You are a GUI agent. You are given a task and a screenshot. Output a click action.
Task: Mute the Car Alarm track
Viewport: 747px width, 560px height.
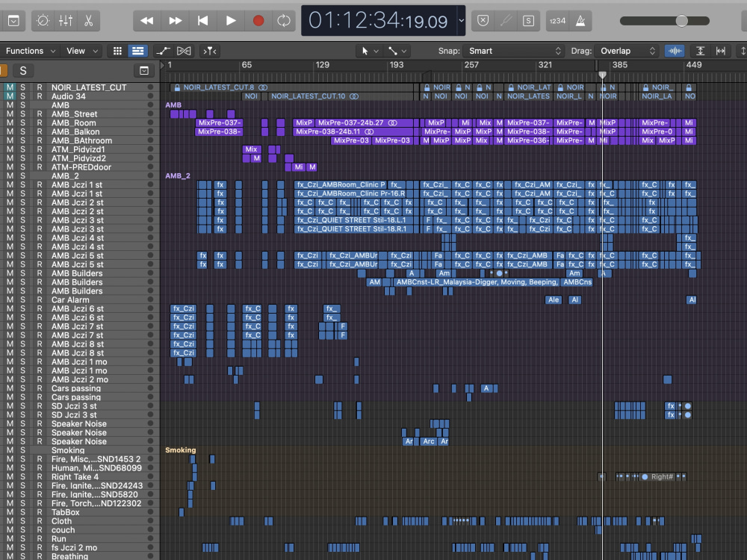click(x=10, y=299)
